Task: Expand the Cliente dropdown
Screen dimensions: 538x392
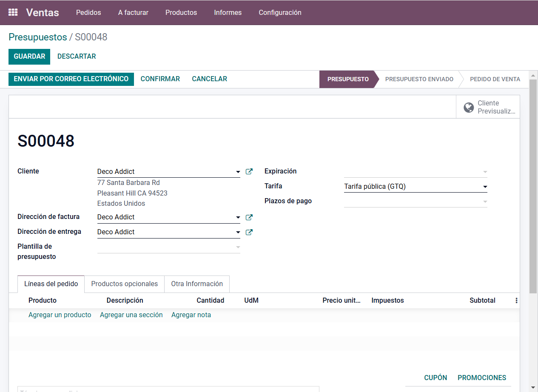Action: click(x=238, y=172)
